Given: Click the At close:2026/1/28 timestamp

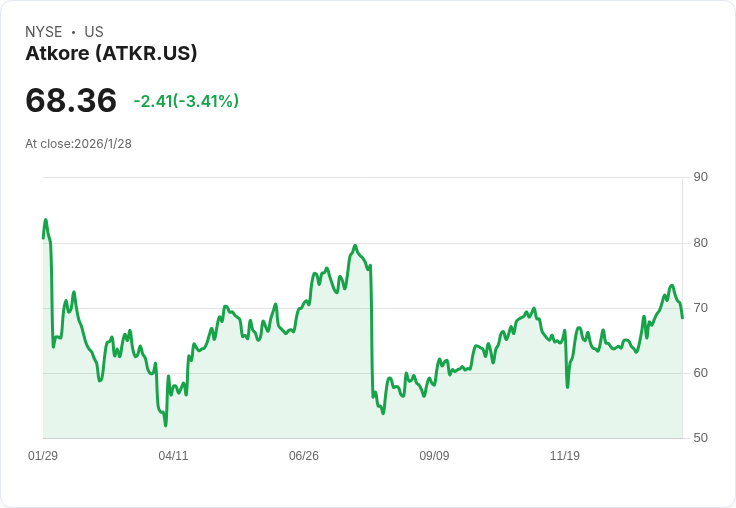Looking at the screenshot, I should (78, 144).
